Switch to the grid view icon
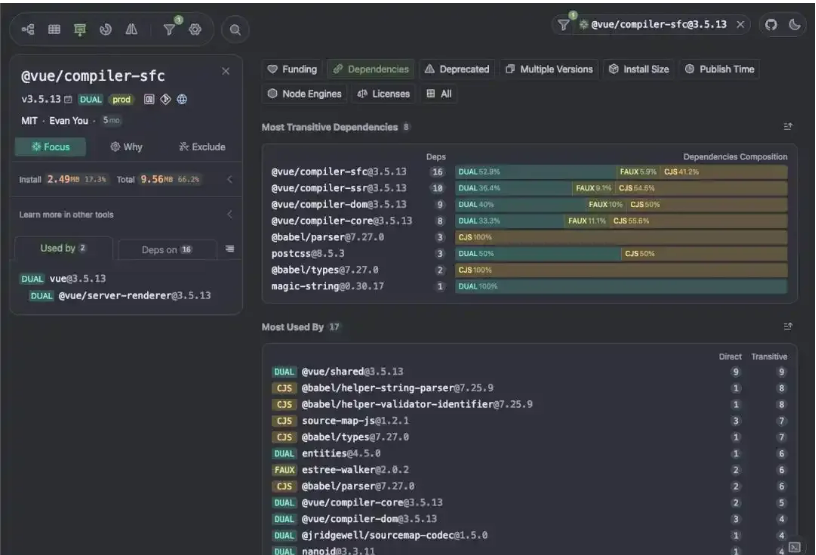 (x=54, y=29)
